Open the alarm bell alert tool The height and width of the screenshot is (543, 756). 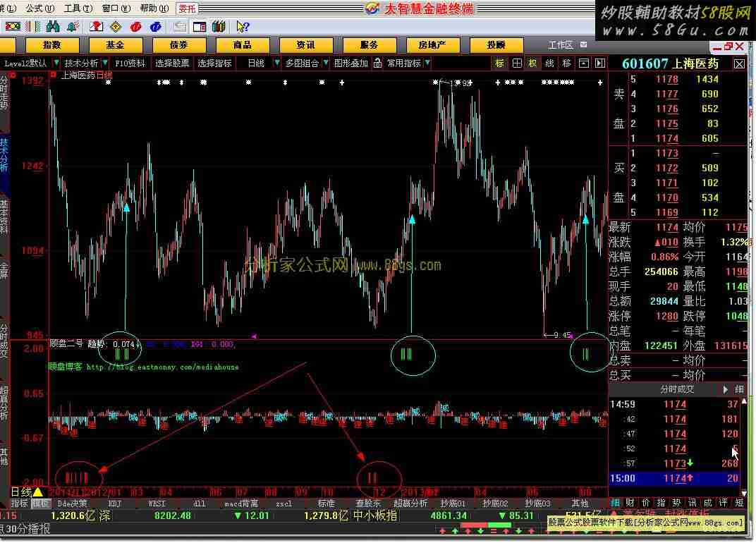(73, 27)
